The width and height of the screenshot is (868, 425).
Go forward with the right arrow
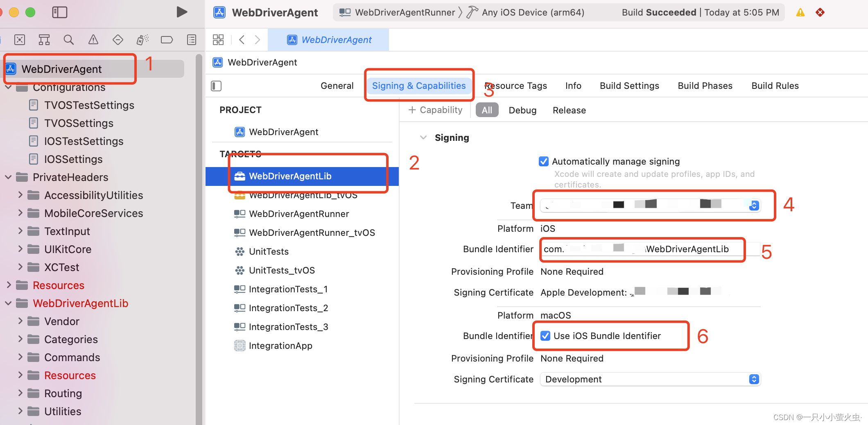pos(258,40)
